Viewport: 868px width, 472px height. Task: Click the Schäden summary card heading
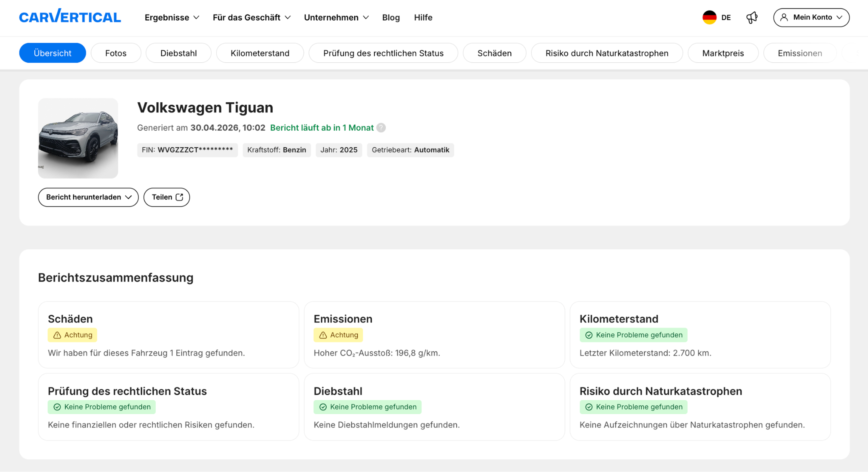pyautogui.click(x=70, y=319)
